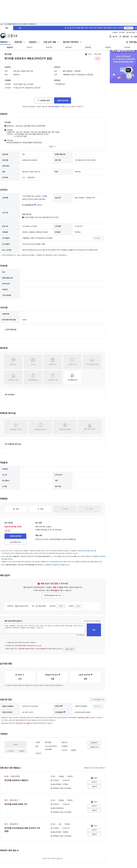Switch to the 근무조건 tab

pos(29,48)
